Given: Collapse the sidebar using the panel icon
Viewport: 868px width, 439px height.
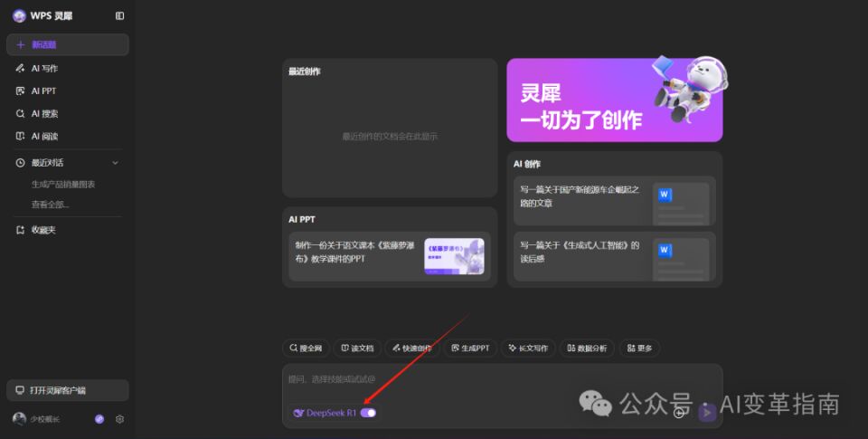Looking at the screenshot, I should (x=120, y=15).
